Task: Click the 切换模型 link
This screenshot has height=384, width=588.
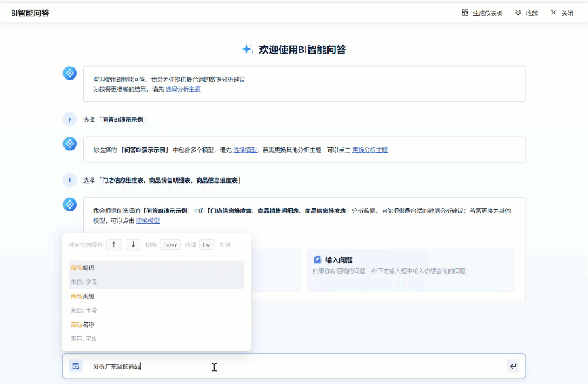Action: click(x=147, y=220)
